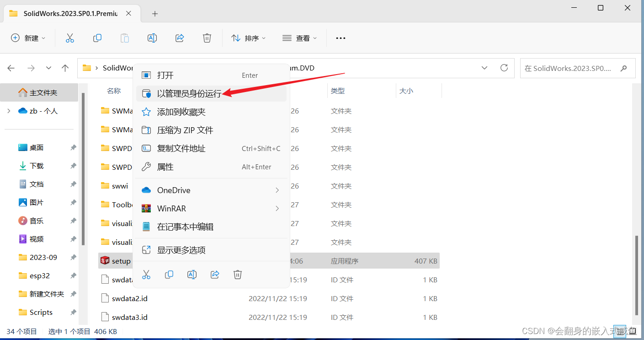Click the SolidWorks setup application icon

click(x=105, y=261)
